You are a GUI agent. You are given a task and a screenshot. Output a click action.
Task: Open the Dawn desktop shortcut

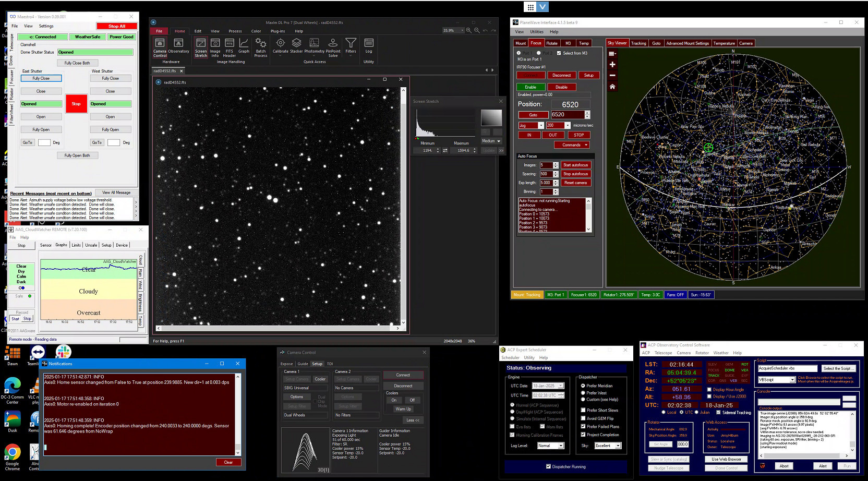click(13, 356)
